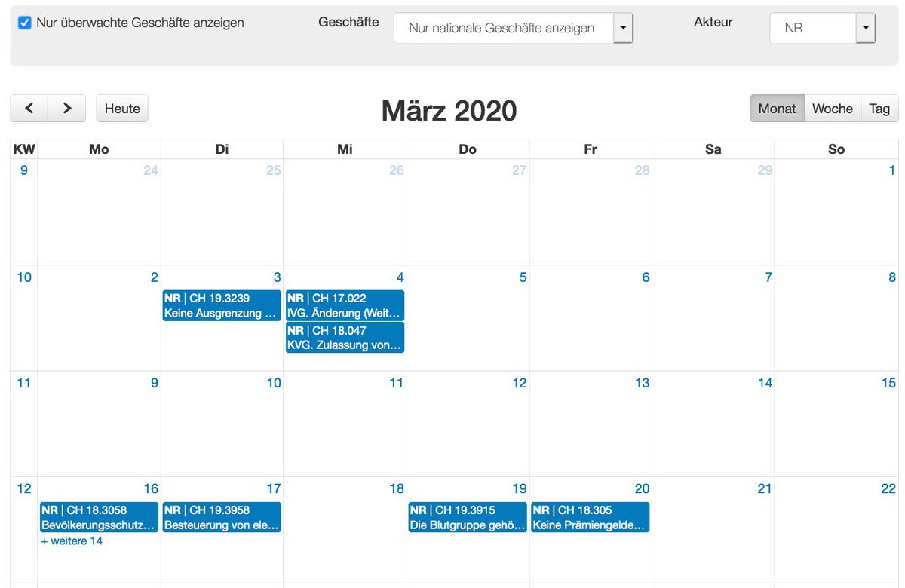This screenshot has width=905, height=588.
Task: Select calendar week 11 number
Action: tap(24, 383)
